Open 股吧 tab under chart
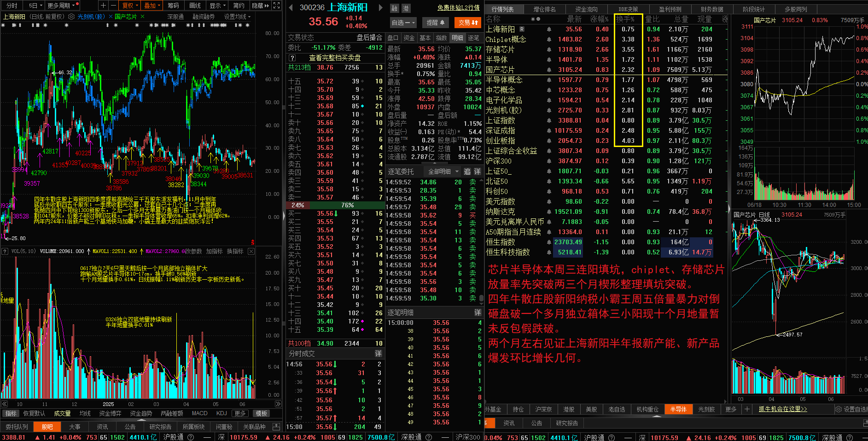Image resolution: width=868 pixels, height=441 pixels. tap(47, 427)
